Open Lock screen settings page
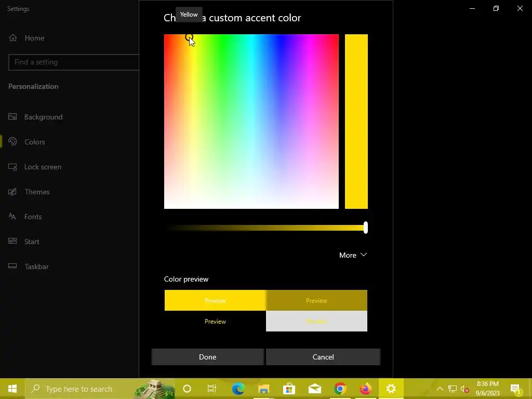Viewport: 532px width, 399px height. pos(43,167)
